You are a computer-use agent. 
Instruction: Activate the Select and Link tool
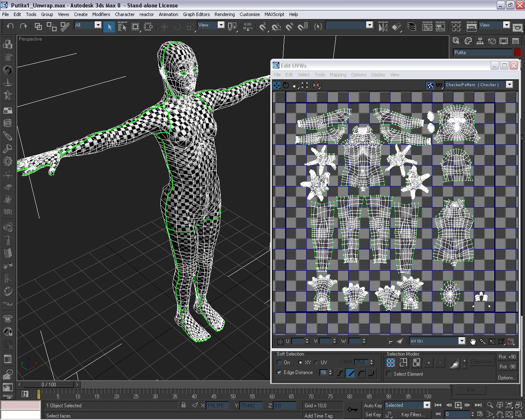point(38,26)
